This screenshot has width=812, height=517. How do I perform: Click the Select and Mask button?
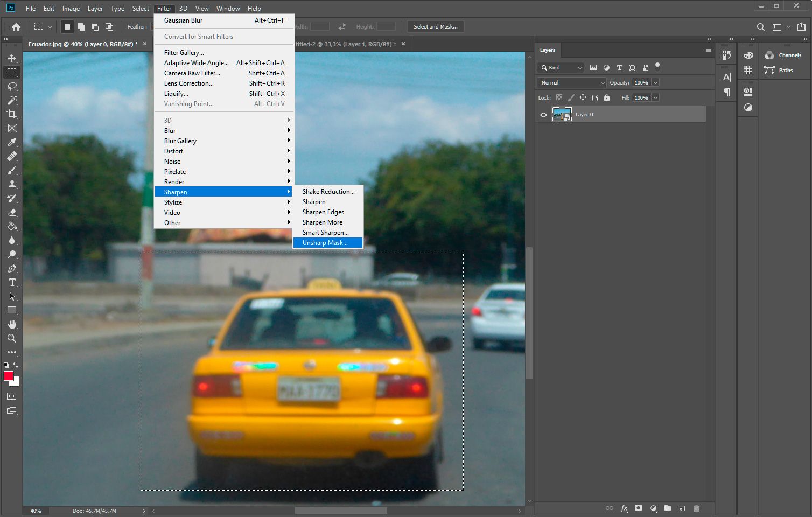tap(435, 26)
